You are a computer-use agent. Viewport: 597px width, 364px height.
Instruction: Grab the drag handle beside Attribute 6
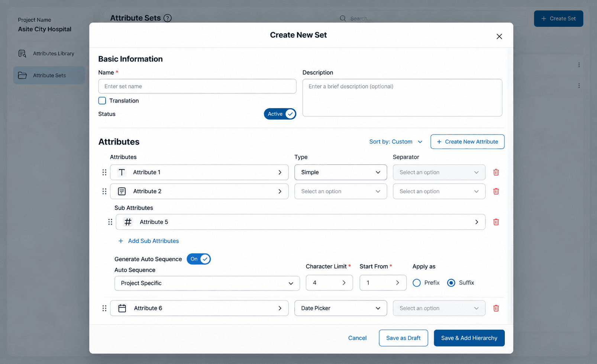click(104, 308)
